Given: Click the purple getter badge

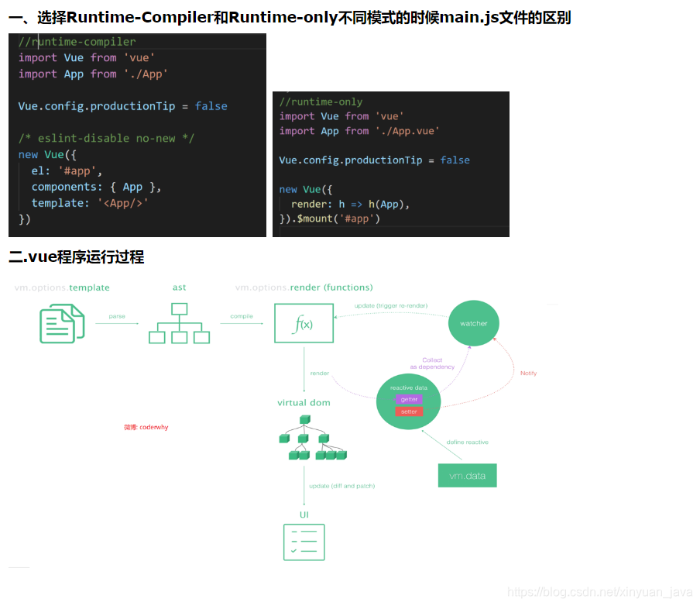Looking at the screenshot, I should (x=409, y=398).
